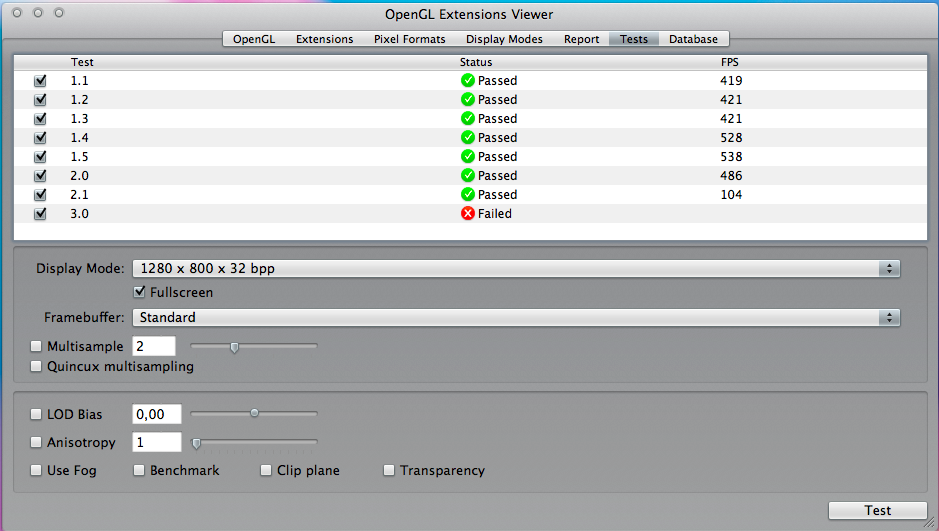Enable the LOD Bias checkbox
Viewport: 939px width, 531px height.
tap(36, 414)
